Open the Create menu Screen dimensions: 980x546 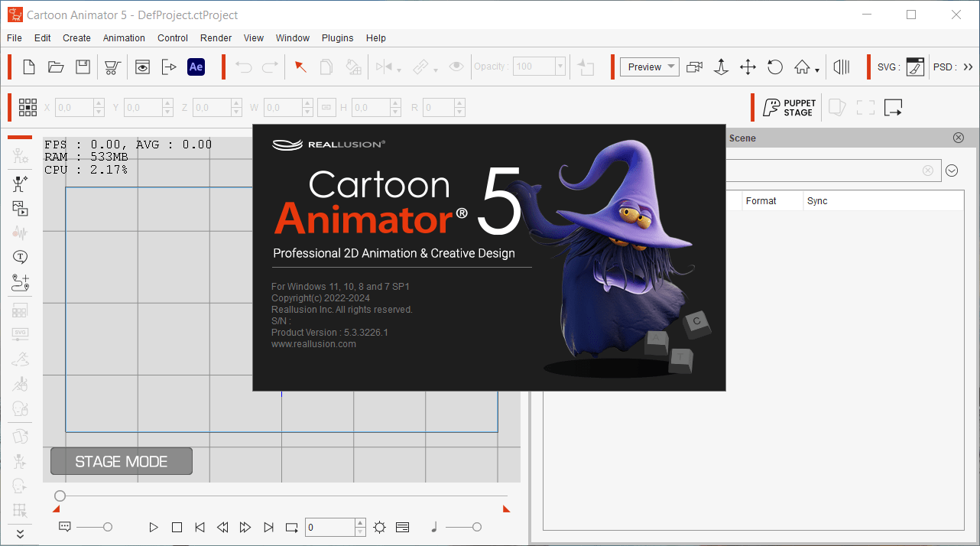76,37
